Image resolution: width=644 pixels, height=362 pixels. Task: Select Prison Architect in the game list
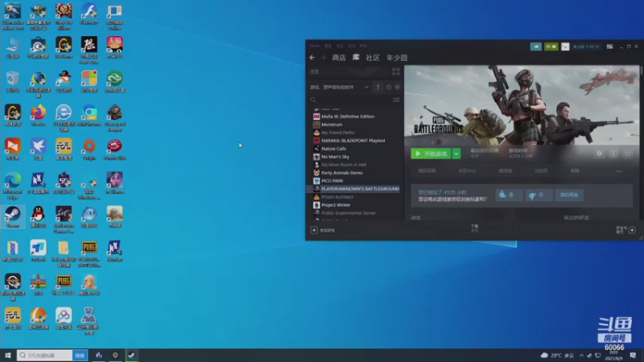pyautogui.click(x=336, y=197)
